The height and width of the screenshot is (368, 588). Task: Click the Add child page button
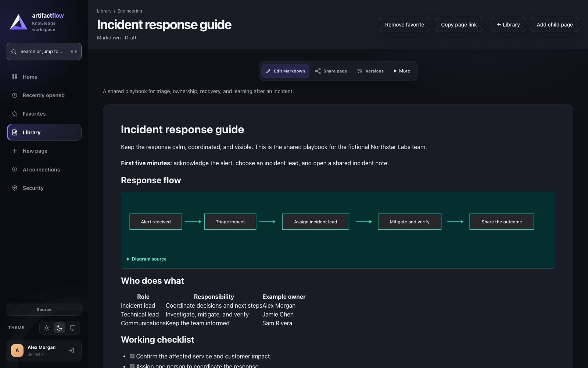coord(555,25)
